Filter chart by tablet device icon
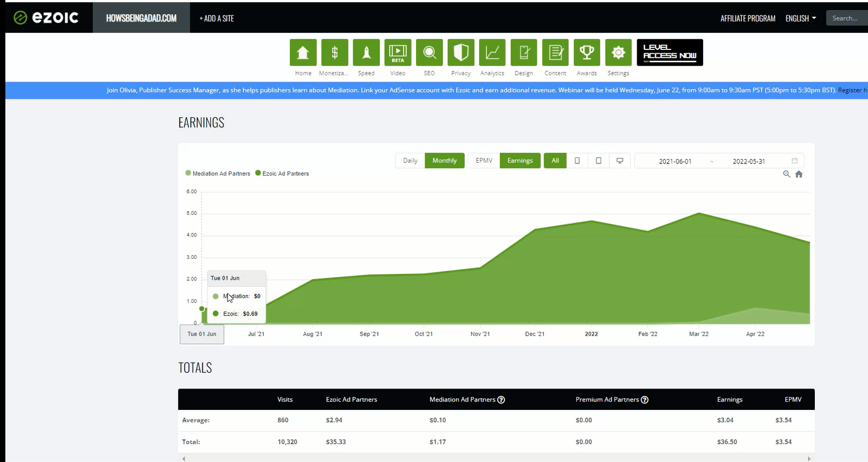This screenshot has width=868, height=462. (599, 161)
